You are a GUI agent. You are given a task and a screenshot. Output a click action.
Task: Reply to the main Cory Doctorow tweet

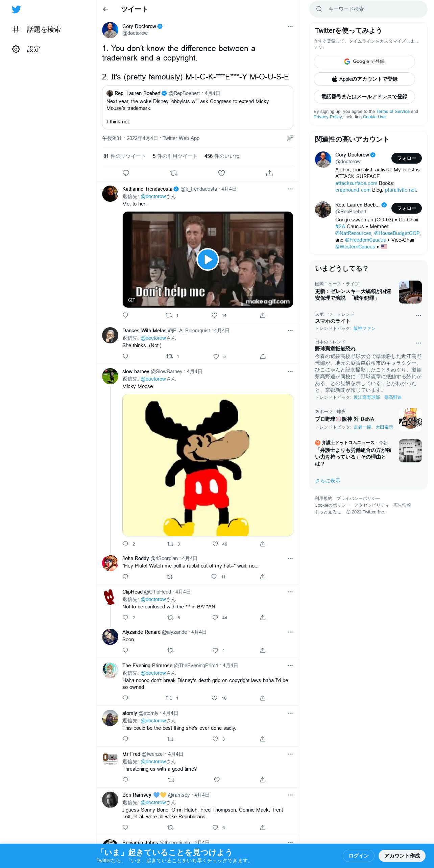pos(126,173)
